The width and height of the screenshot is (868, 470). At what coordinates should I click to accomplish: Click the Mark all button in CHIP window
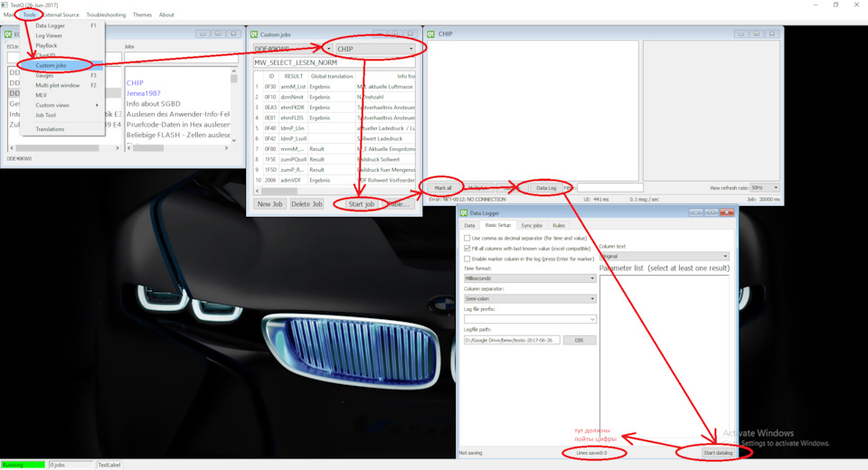point(443,188)
